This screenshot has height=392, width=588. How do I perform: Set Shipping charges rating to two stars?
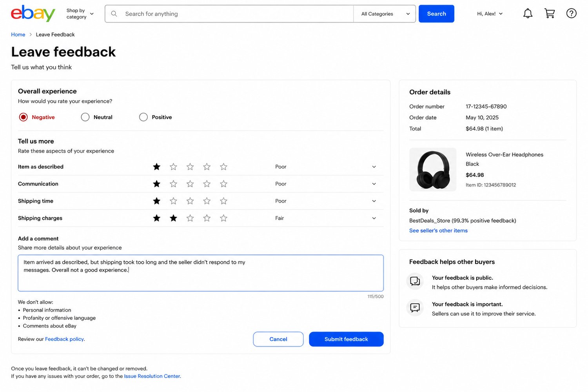click(x=173, y=218)
